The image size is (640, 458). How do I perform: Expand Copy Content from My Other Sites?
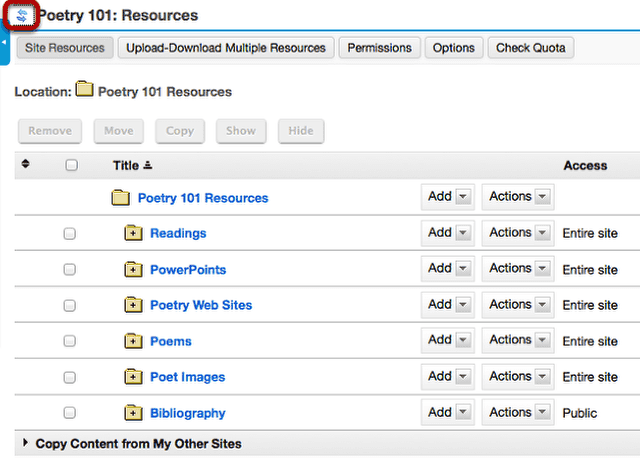coord(138,444)
